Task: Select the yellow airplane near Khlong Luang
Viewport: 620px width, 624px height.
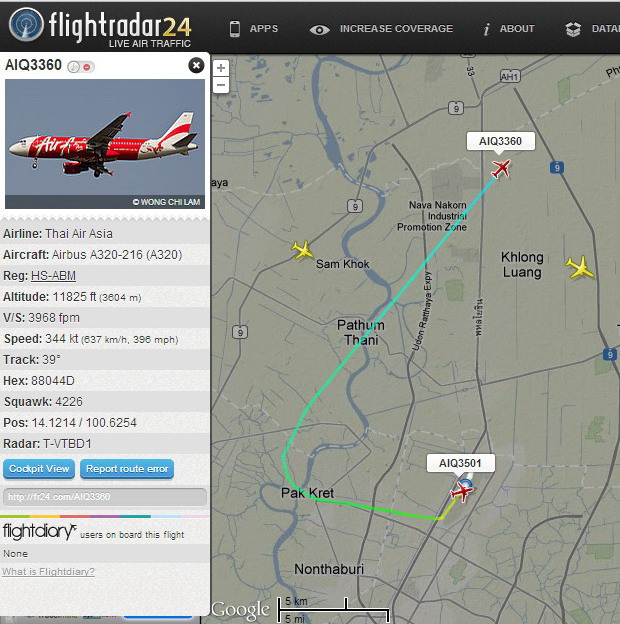Action: pos(580,267)
